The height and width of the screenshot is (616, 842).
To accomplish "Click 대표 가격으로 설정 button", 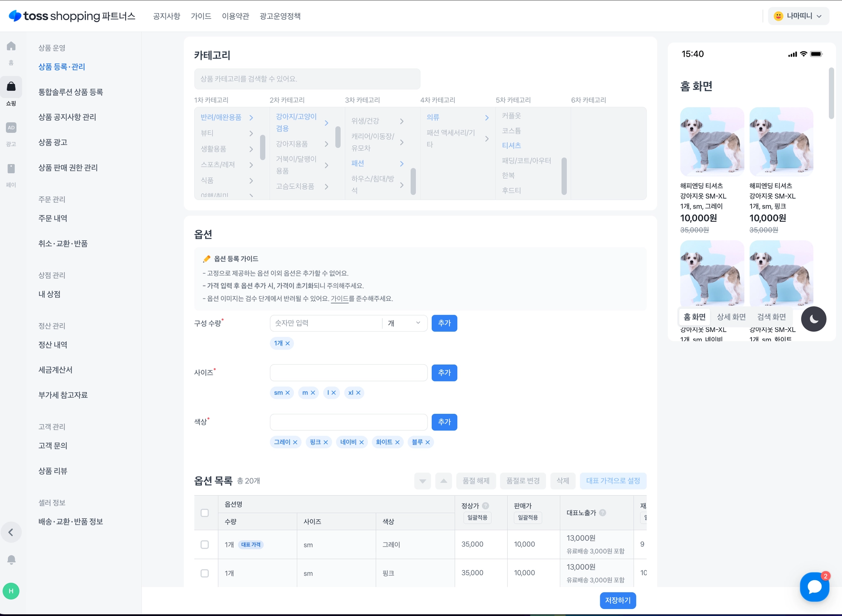I will point(613,481).
